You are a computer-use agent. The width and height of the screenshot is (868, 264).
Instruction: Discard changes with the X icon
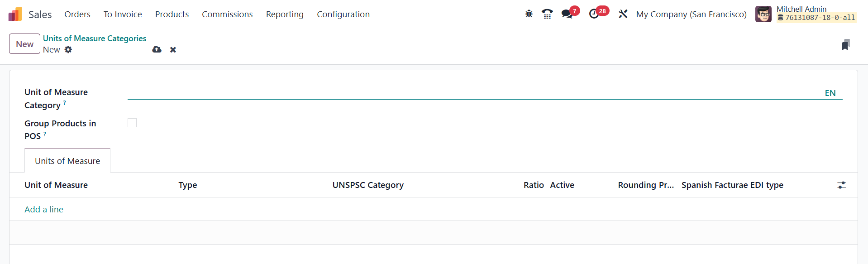coord(173,50)
